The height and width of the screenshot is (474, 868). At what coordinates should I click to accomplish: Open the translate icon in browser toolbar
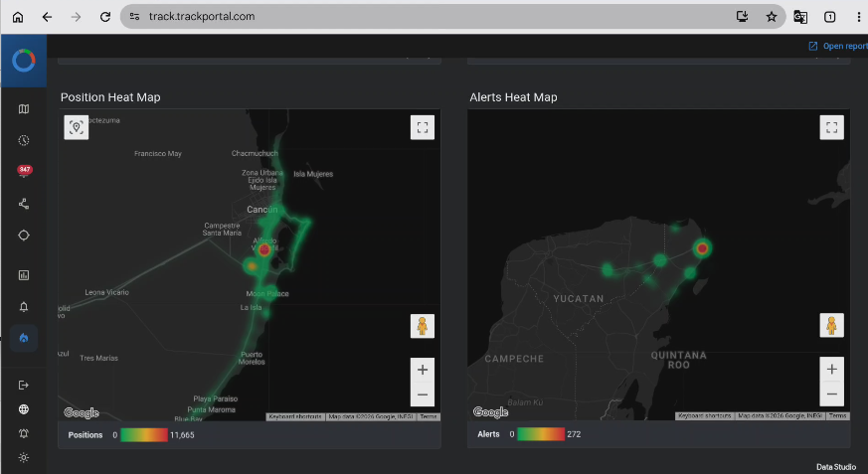[800, 17]
